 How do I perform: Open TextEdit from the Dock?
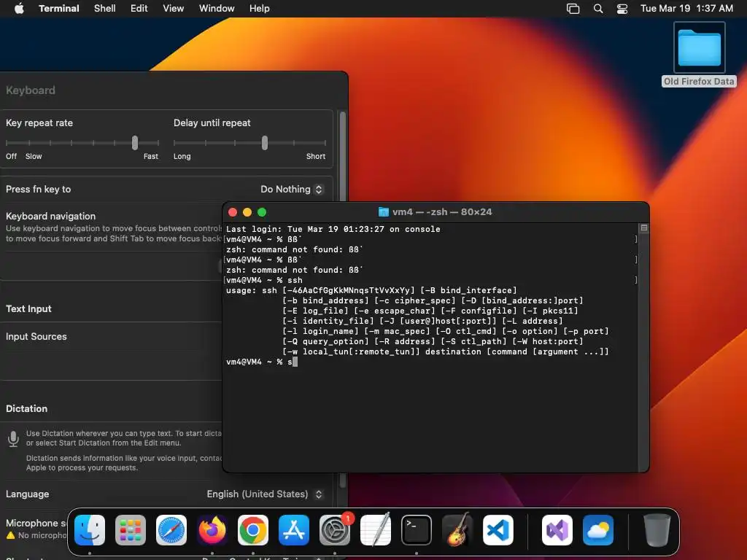pos(376,530)
